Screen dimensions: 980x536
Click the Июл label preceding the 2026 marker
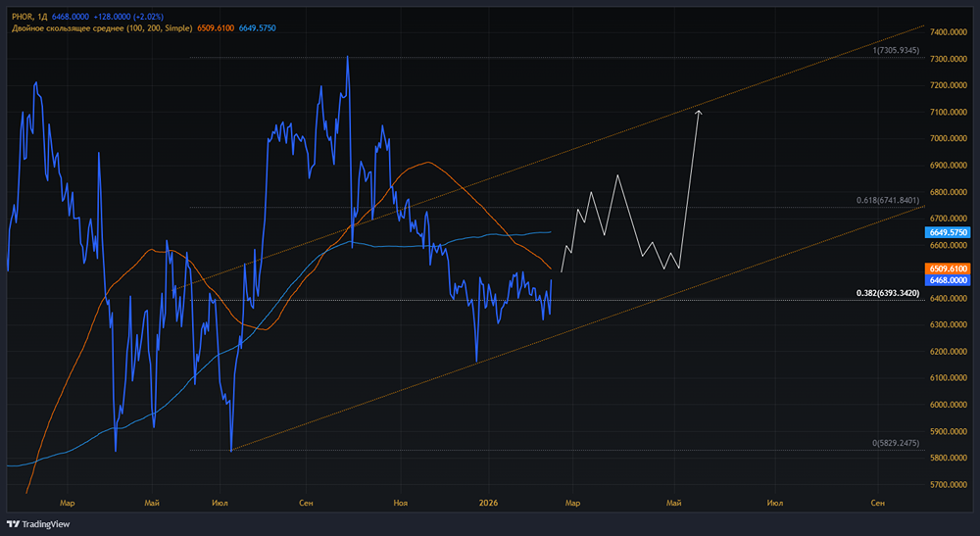(220, 503)
